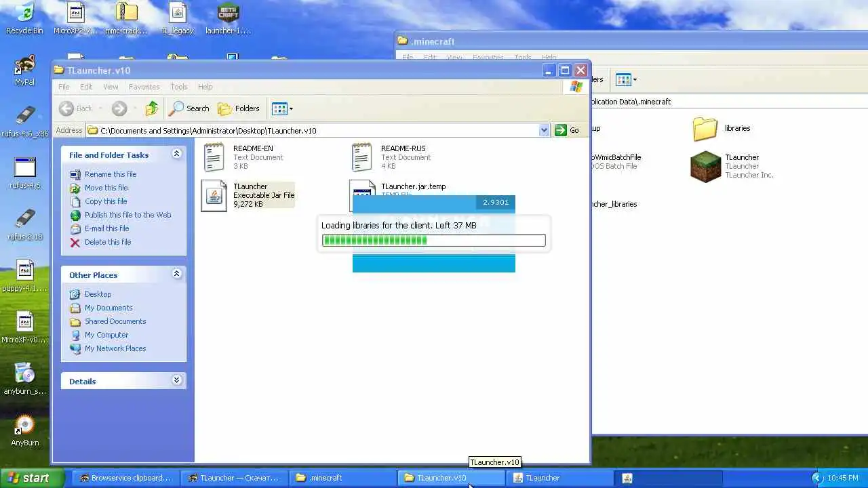Expand the Details panel
This screenshot has width=868, height=488.
point(176,380)
